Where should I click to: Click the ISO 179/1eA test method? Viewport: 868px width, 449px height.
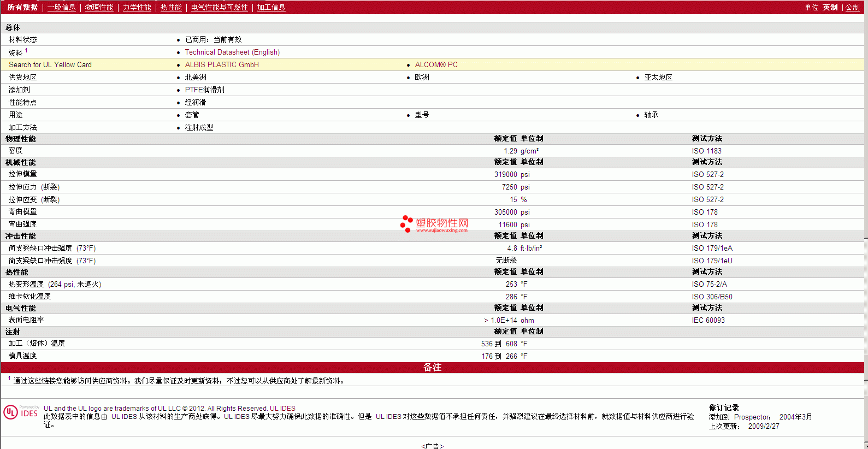coord(712,249)
